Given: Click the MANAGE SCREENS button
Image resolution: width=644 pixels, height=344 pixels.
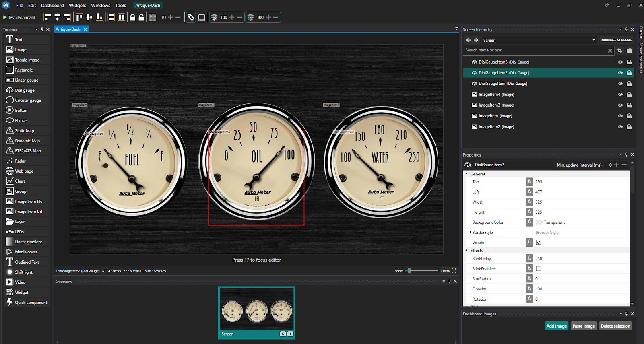Looking at the screenshot, I should pyautogui.click(x=616, y=40).
